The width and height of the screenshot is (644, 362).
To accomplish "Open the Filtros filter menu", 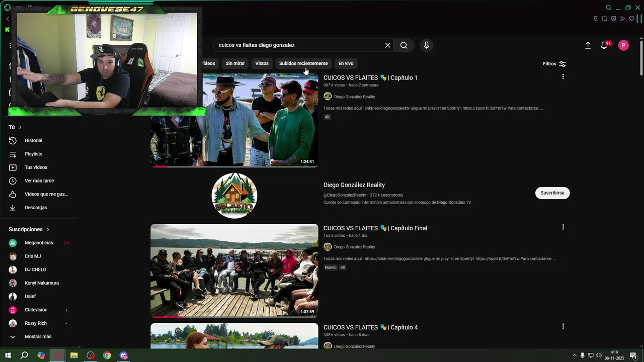I will 554,64.
